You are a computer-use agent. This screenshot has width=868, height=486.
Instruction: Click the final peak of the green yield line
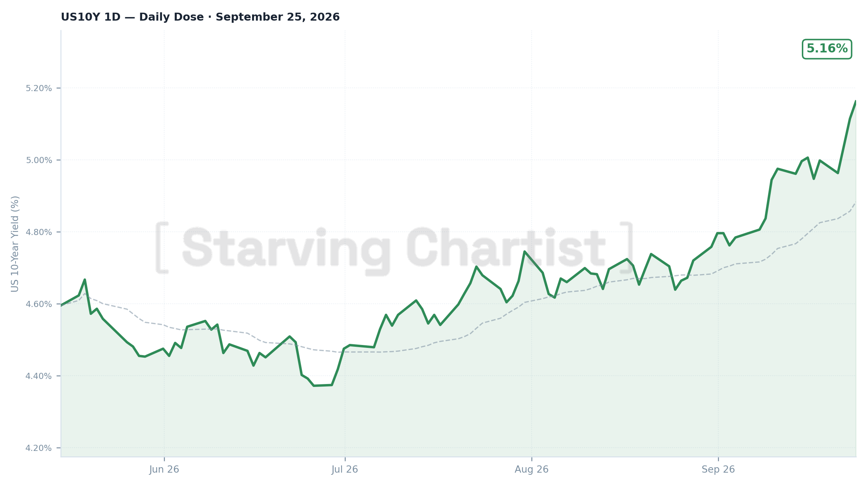855,101
